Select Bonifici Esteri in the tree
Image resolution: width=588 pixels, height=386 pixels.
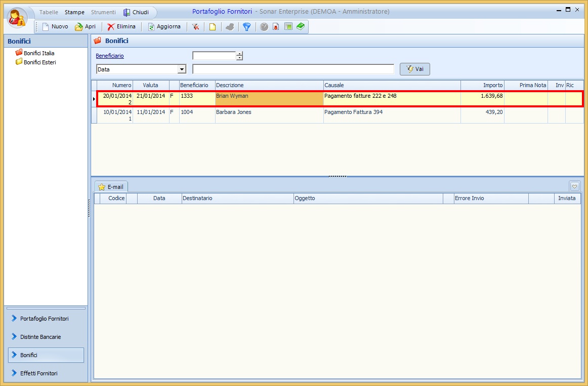point(39,62)
